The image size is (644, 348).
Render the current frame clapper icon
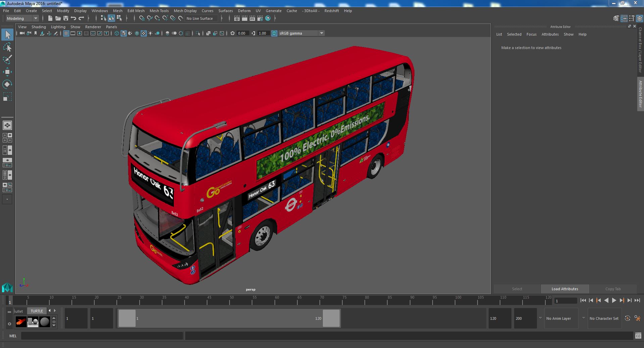pyautogui.click(x=245, y=18)
